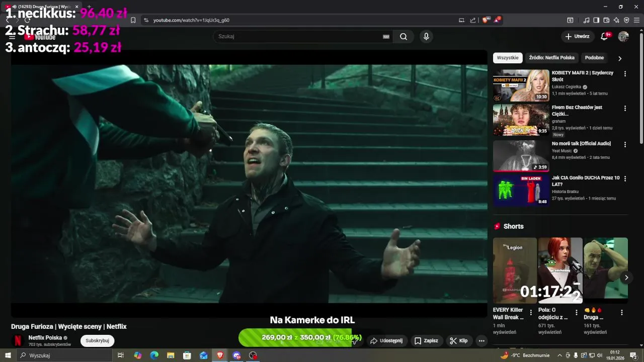Click the Klip scissors button

pyautogui.click(x=459, y=340)
